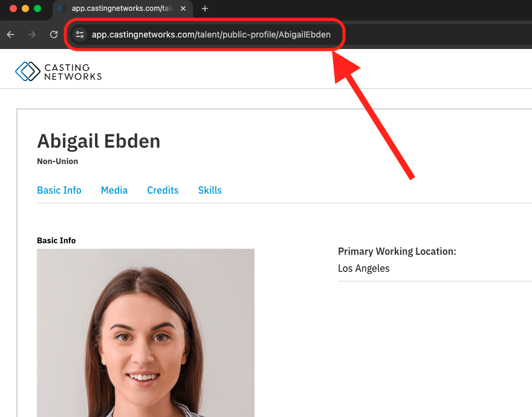Click Abigail Ebden's headshot photo
The image size is (532, 417).
(146, 333)
